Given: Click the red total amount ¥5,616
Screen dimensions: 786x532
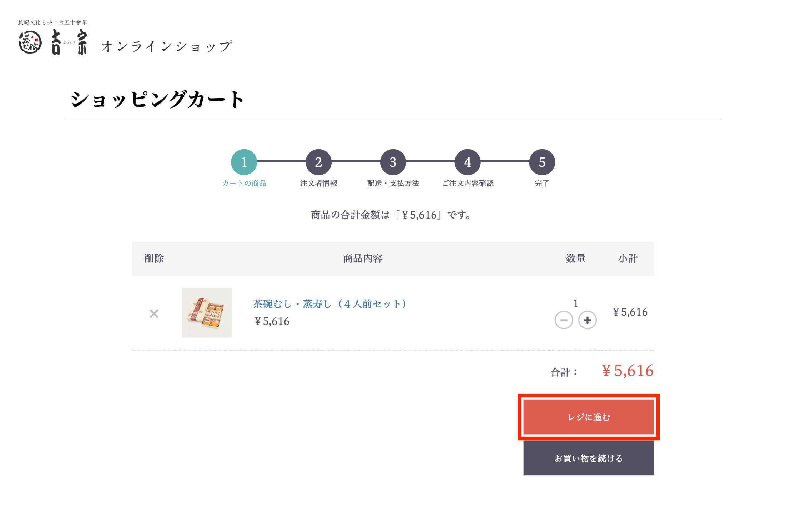Looking at the screenshot, I should [628, 371].
